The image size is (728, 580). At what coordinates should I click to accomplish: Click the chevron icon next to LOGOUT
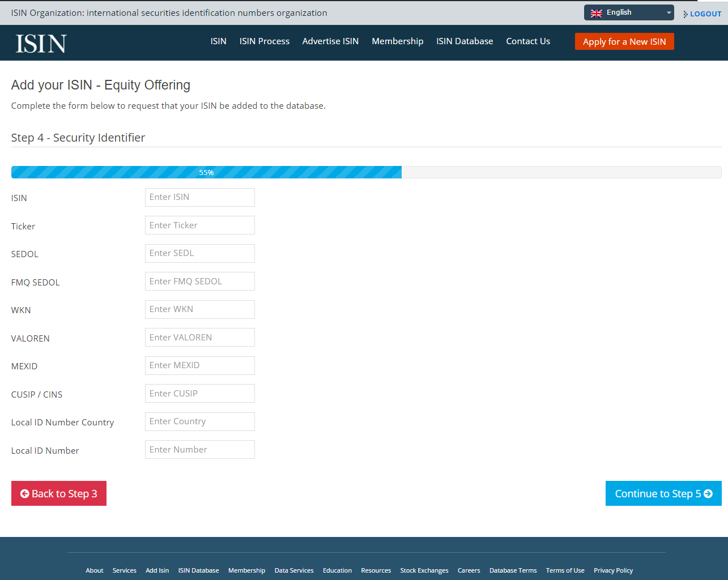tap(684, 14)
